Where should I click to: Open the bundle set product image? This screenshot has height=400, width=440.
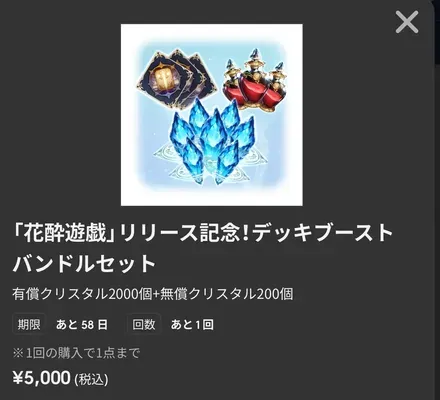pos(212,115)
